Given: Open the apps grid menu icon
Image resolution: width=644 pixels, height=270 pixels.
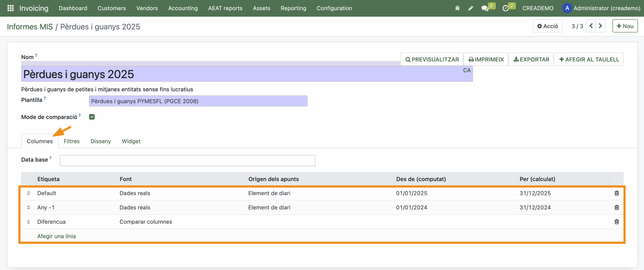Looking at the screenshot, I should (x=10, y=8).
